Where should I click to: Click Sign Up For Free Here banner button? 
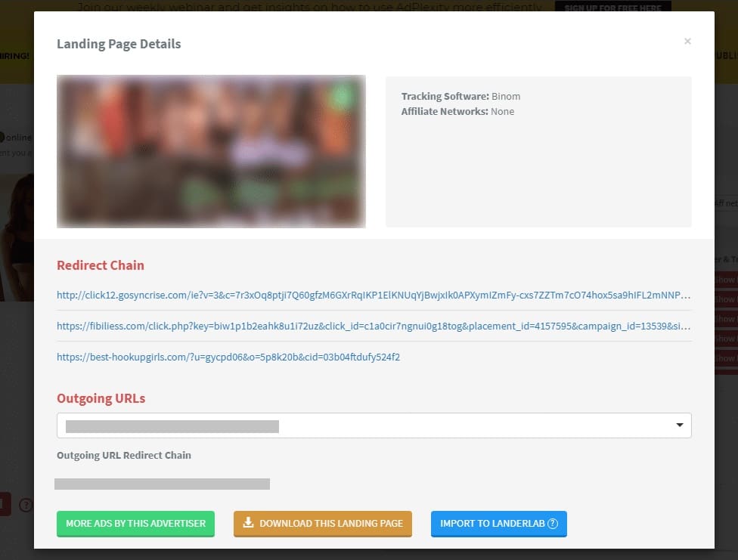coord(612,8)
